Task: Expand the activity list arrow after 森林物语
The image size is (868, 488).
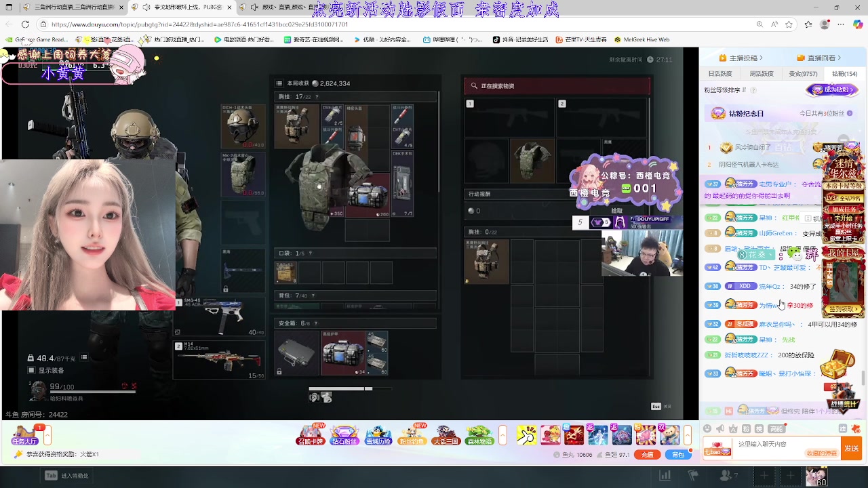Action: coord(502,435)
